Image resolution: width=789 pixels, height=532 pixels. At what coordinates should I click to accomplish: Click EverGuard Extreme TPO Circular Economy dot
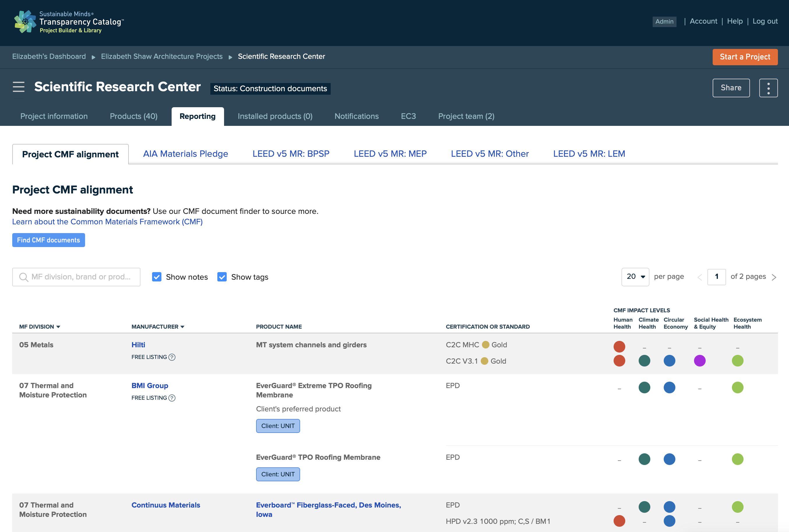[669, 387]
